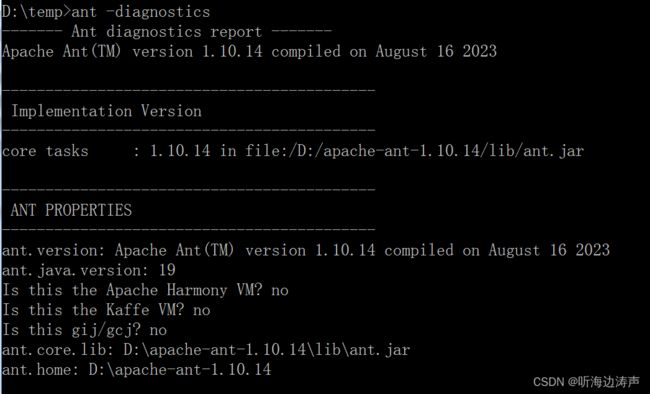
Task: Click the 'August 16 2023' date in ant.version line
Action: click(549, 250)
